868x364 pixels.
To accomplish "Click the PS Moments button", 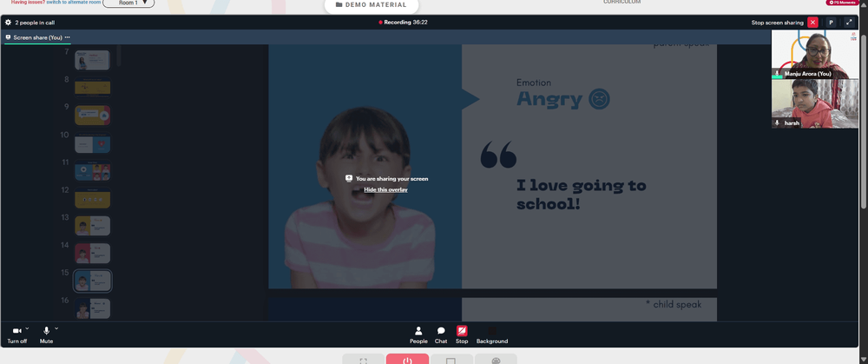I will tap(843, 3).
